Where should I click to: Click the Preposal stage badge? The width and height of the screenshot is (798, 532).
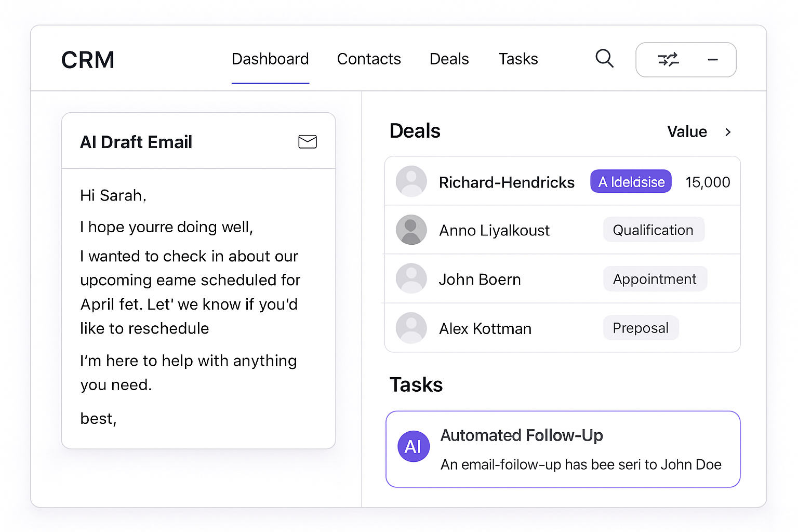(641, 328)
